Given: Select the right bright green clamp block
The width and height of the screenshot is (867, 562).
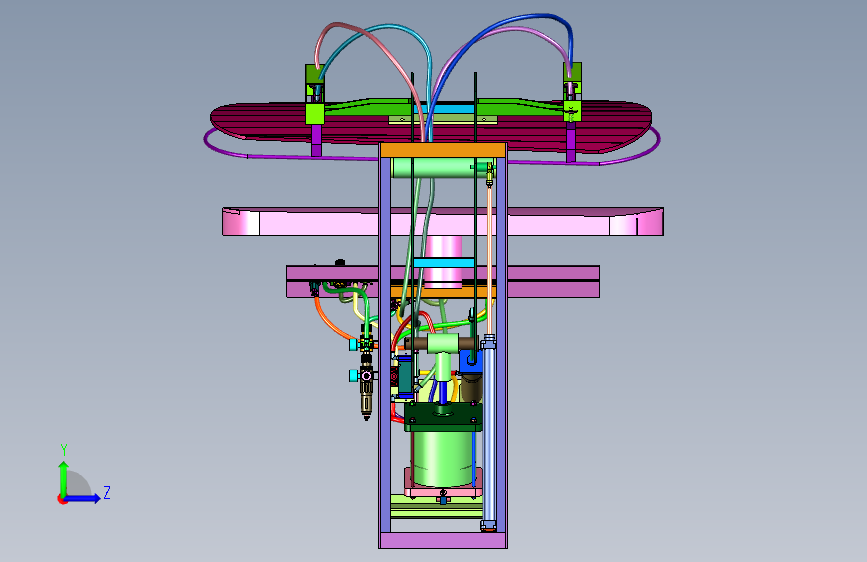Looking at the screenshot, I should pyautogui.click(x=572, y=111).
